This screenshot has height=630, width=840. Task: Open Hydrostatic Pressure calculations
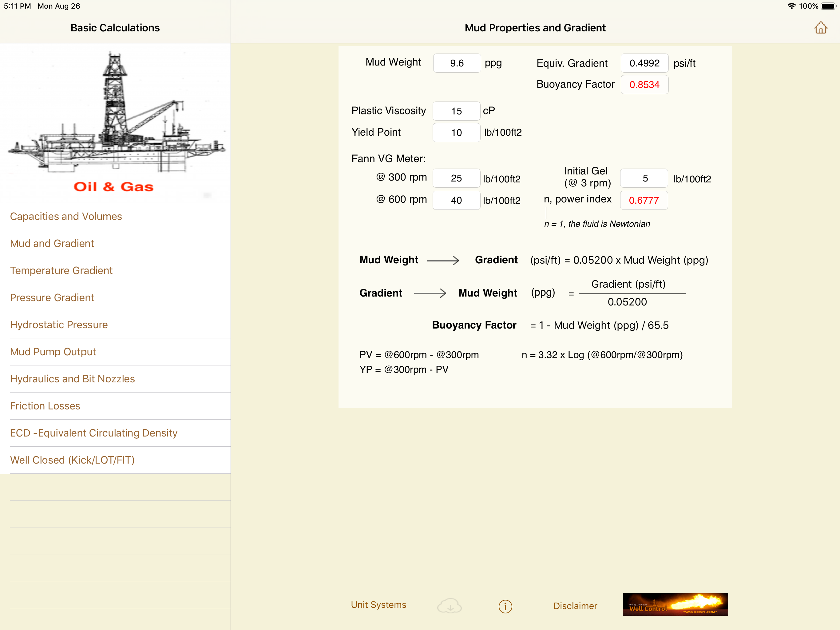59,325
